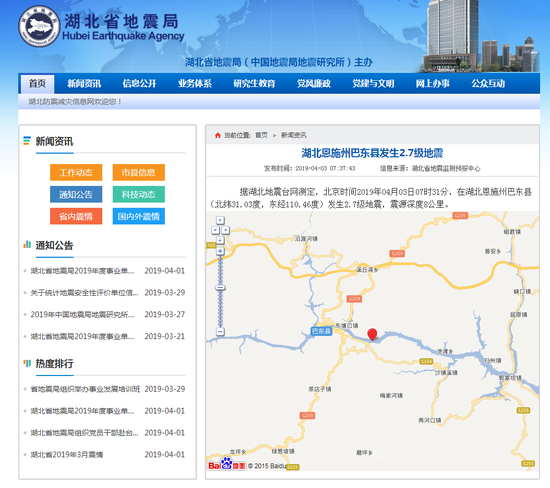Click the 热度排行 sidebar heading
The width and height of the screenshot is (550, 488).
pyautogui.click(x=54, y=363)
